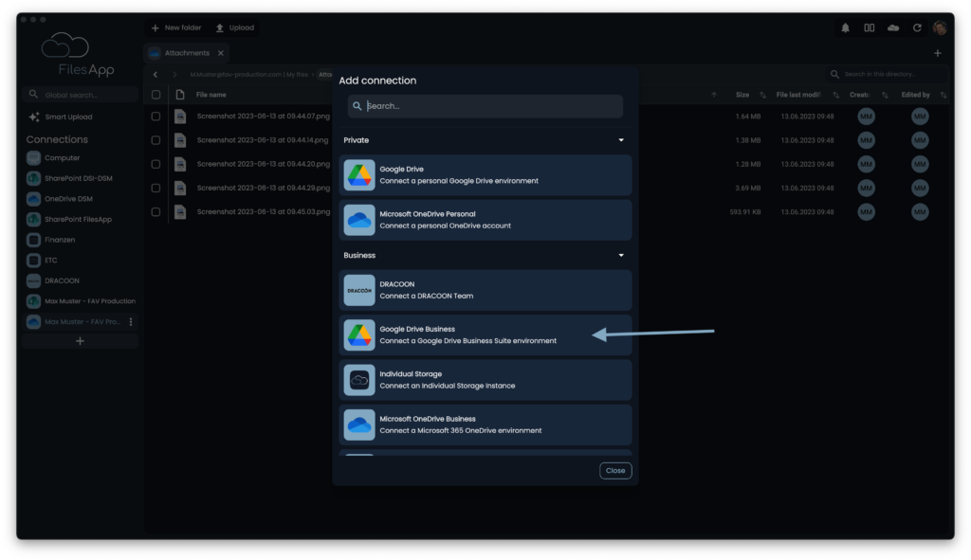Click the Upload button
The width and height of the screenshot is (971, 560).
pyautogui.click(x=235, y=27)
